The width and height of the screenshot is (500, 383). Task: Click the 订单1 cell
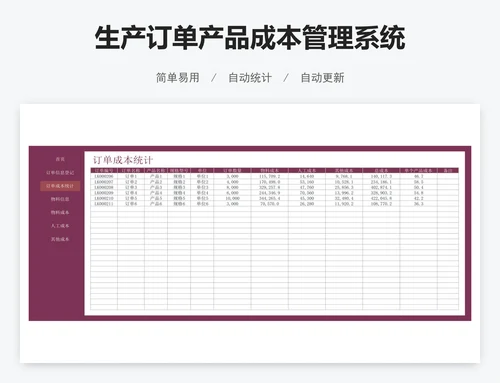(131, 176)
